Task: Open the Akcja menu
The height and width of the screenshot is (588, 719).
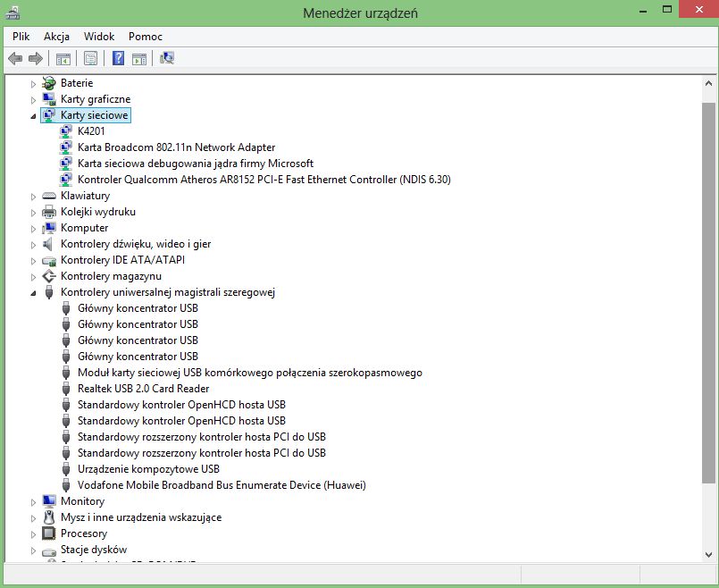Action: point(57,37)
